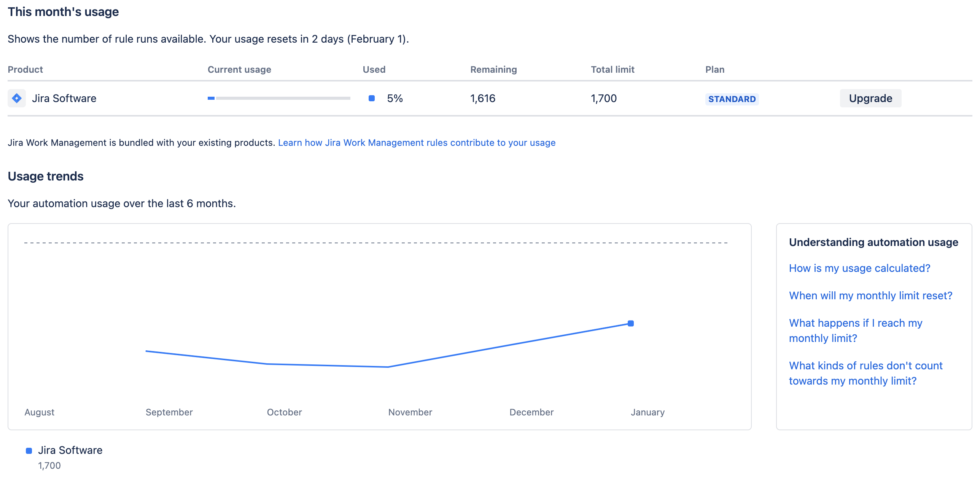Click the current usage progress bar
The width and height of the screenshot is (980, 479).
coord(279,98)
